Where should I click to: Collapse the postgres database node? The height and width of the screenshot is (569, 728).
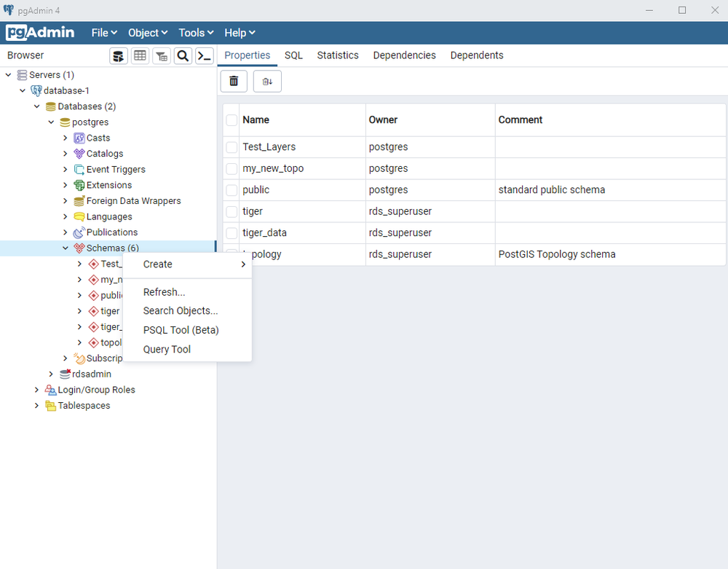tap(52, 122)
